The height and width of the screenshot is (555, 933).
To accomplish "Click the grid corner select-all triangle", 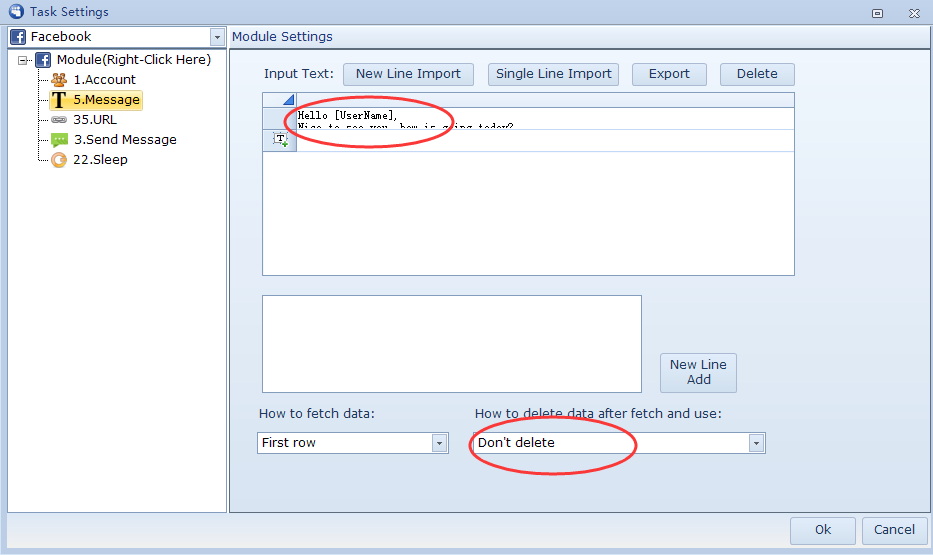I will pyautogui.click(x=288, y=100).
